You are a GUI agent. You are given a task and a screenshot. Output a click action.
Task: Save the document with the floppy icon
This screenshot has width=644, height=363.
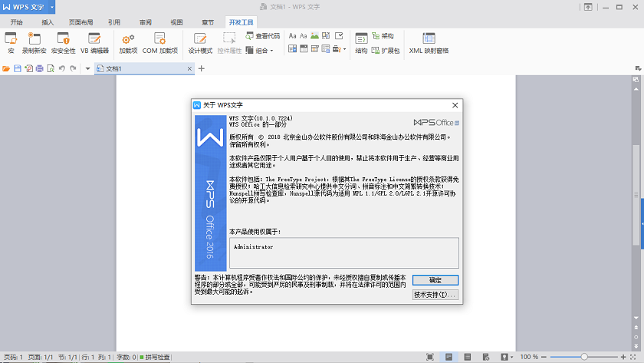click(17, 68)
